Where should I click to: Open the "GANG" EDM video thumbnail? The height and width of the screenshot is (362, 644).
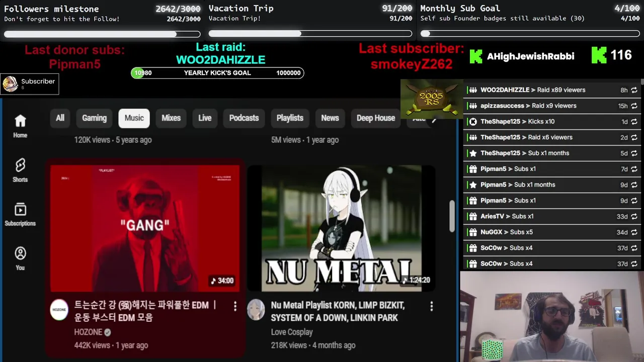[145, 228]
